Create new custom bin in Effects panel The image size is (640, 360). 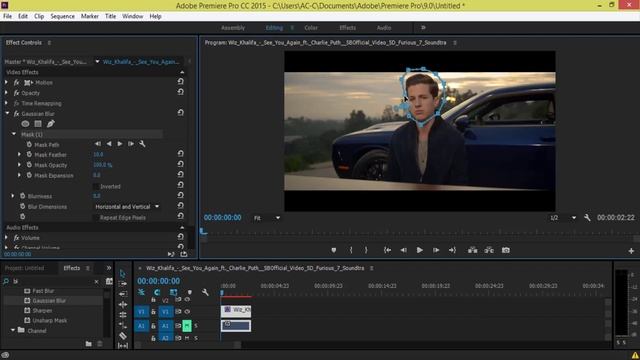(89, 344)
